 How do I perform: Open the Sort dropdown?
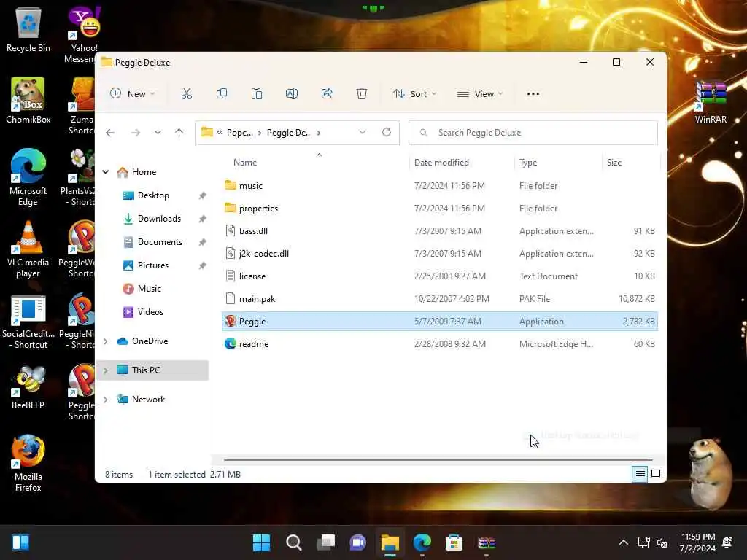(414, 94)
